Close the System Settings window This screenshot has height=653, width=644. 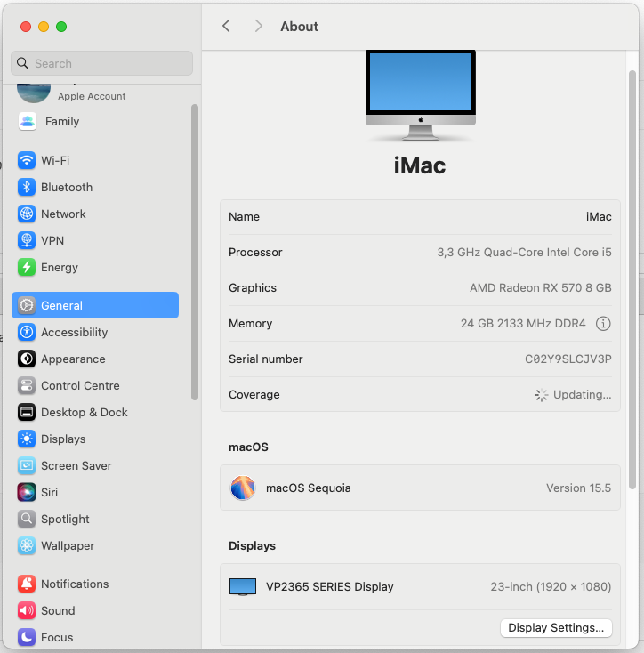point(26,27)
